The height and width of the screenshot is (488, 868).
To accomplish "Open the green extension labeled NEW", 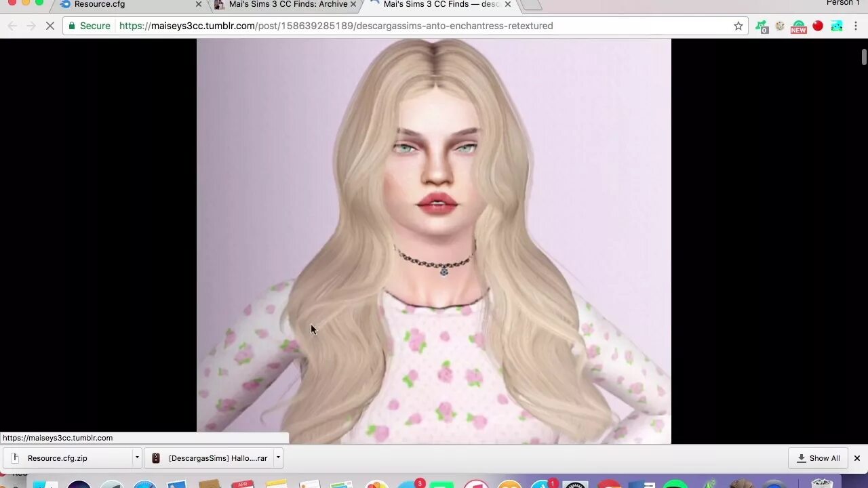I will pos(798,26).
